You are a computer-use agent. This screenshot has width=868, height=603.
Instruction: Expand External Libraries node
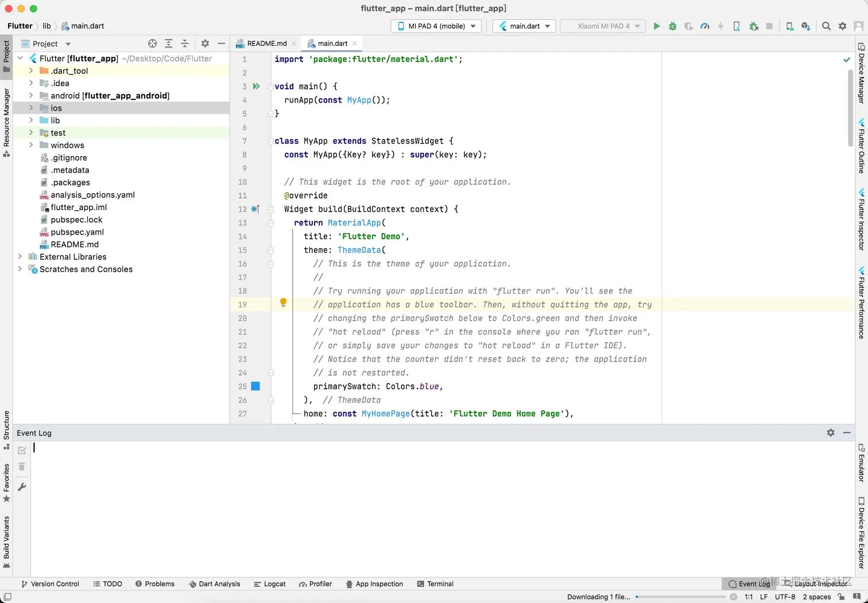click(x=20, y=256)
